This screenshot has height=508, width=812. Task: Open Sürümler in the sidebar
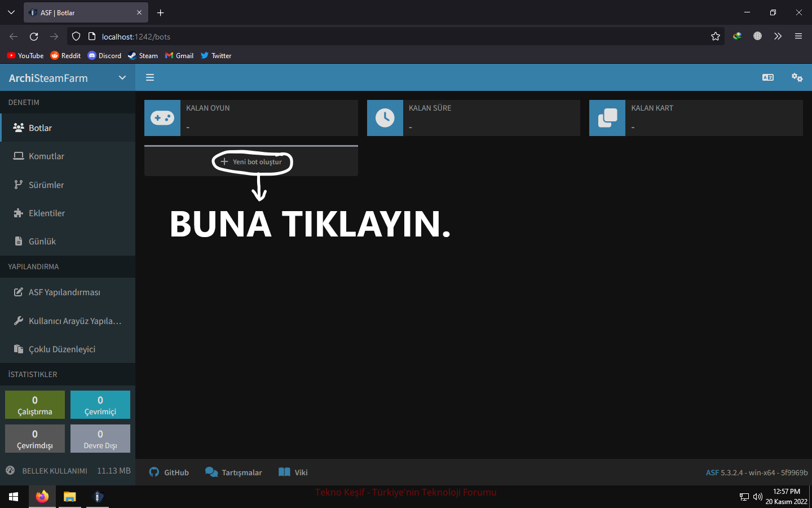click(x=68, y=185)
